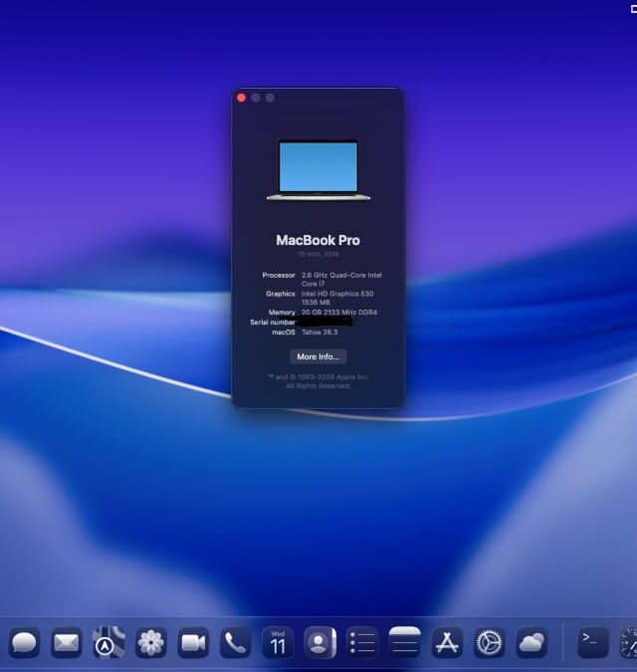Open Messages from the dock
The width and height of the screenshot is (637, 672).
pos(24,643)
